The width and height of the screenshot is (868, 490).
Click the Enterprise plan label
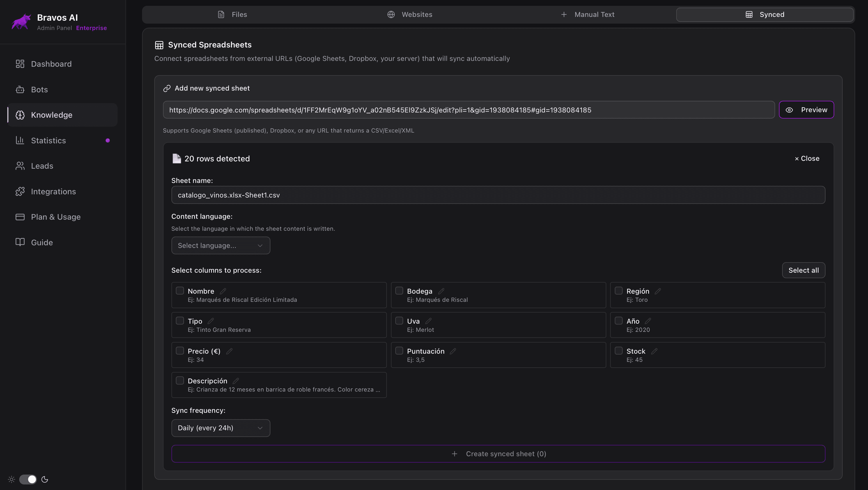coord(91,28)
